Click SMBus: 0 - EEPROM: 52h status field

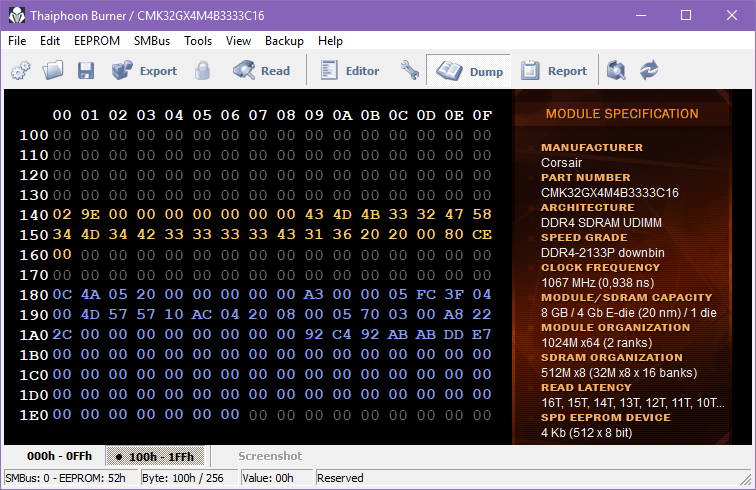70,478
